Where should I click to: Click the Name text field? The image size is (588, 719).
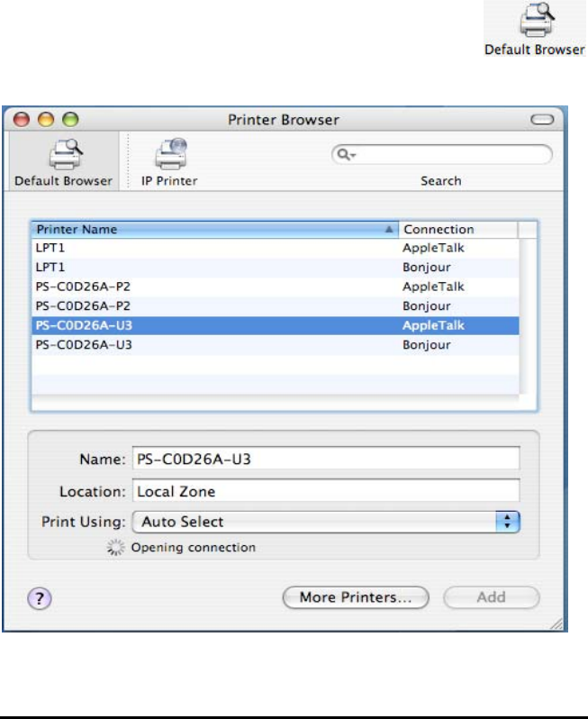click(x=326, y=459)
